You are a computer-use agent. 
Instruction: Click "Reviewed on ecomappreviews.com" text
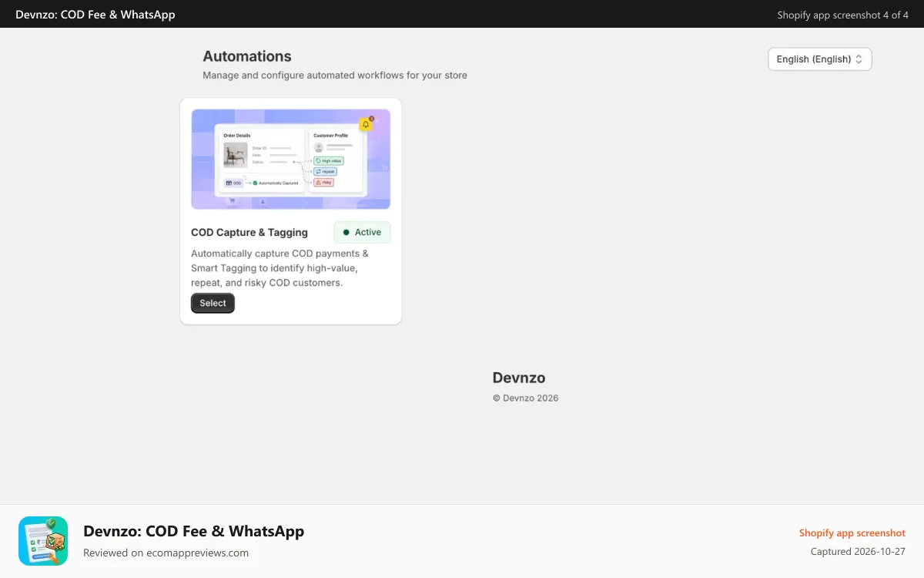(166, 553)
